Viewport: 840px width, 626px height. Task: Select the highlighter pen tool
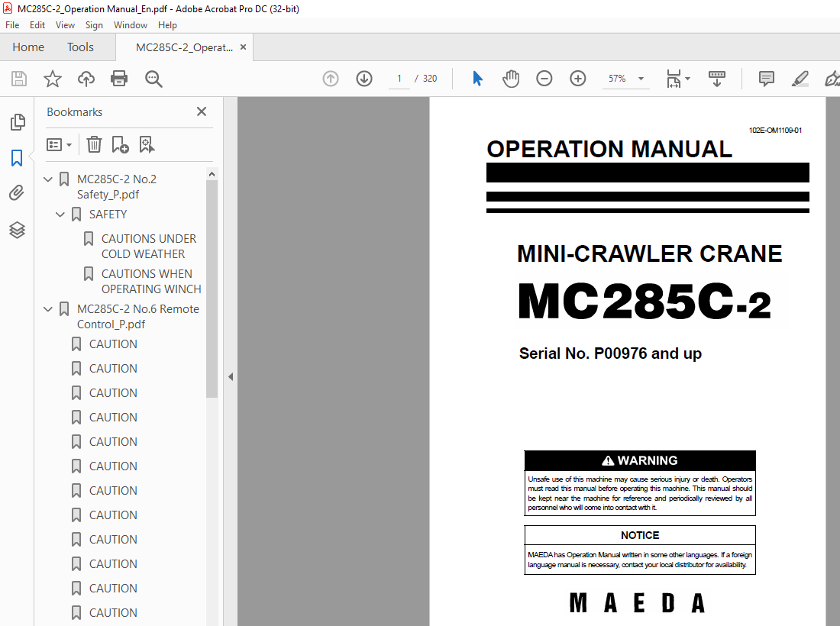click(x=800, y=79)
